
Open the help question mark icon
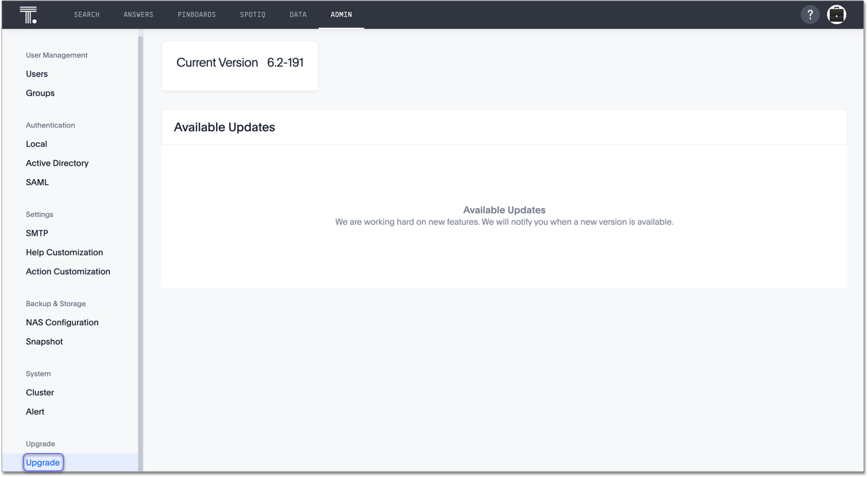(810, 14)
